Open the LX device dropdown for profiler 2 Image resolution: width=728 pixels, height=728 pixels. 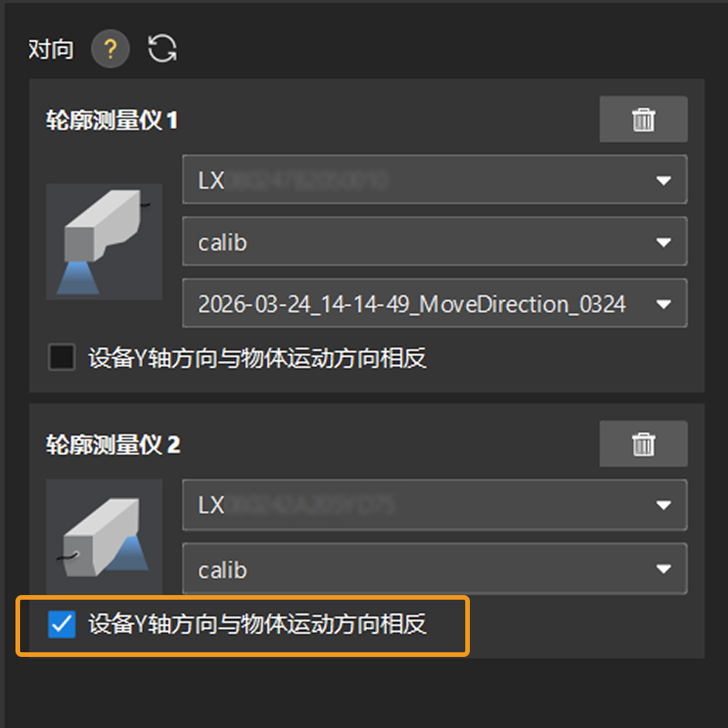(434, 505)
